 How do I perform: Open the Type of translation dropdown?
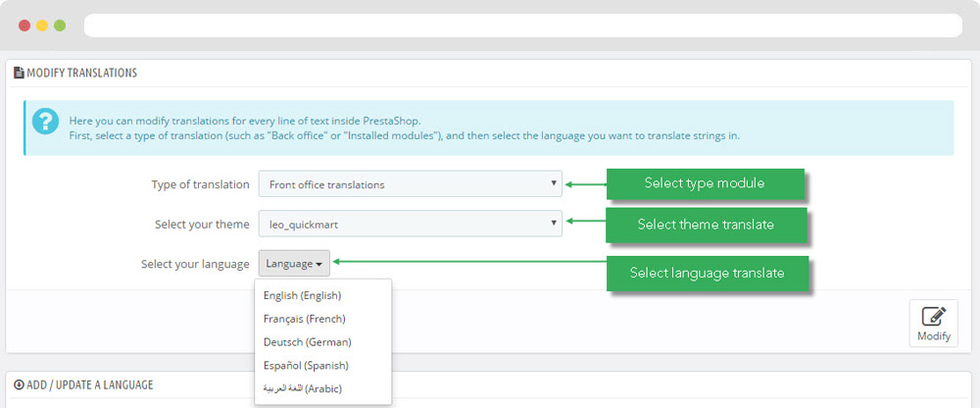[x=410, y=184]
